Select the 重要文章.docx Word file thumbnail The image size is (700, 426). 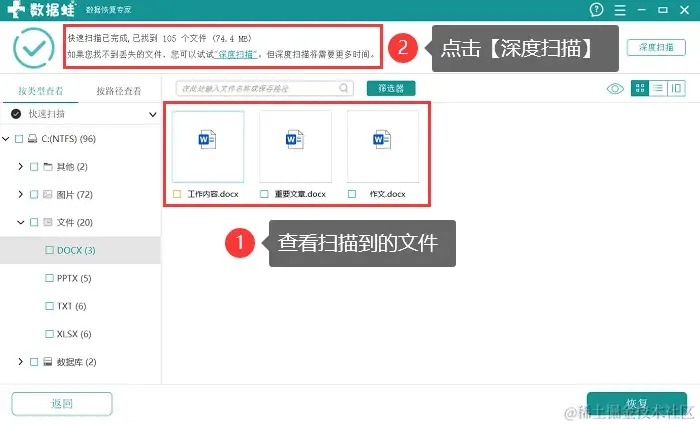(x=295, y=146)
